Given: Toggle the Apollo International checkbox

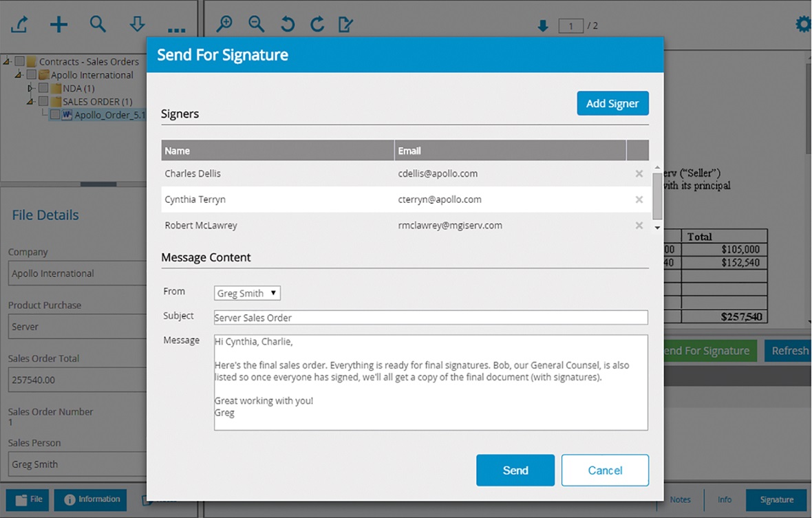Looking at the screenshot, I should pos(32,74).
